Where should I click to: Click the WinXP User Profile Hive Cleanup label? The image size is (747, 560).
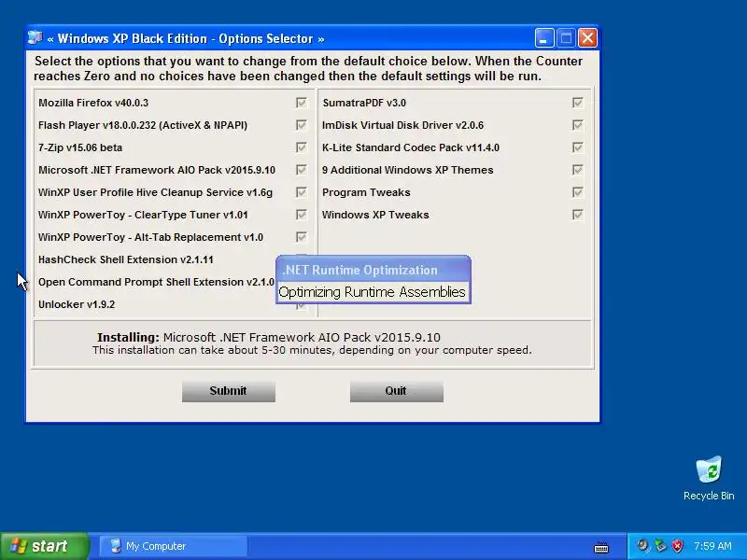click(x=155, y=192)
